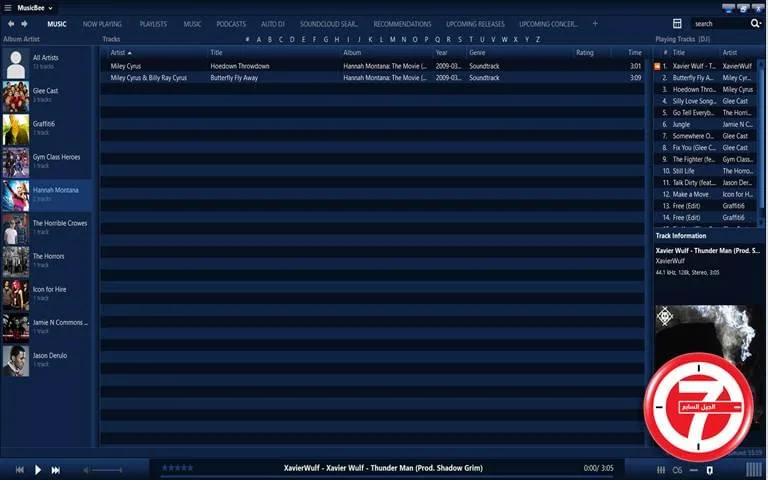Toggle the scrobbling icon in player bar
The width and height of the screenshot is (768, 480).
click(677, 470)
